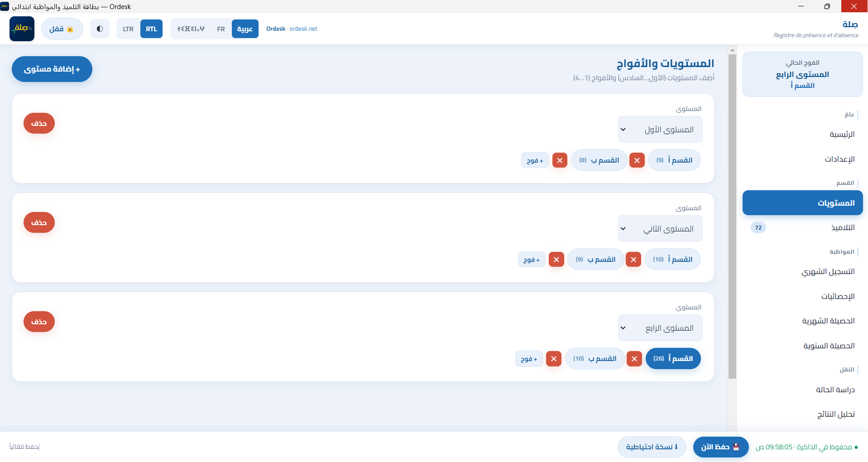Expand the المستوى الأول dropdown
This screenshot has width=868, height=462.
[x=660, y=130]
